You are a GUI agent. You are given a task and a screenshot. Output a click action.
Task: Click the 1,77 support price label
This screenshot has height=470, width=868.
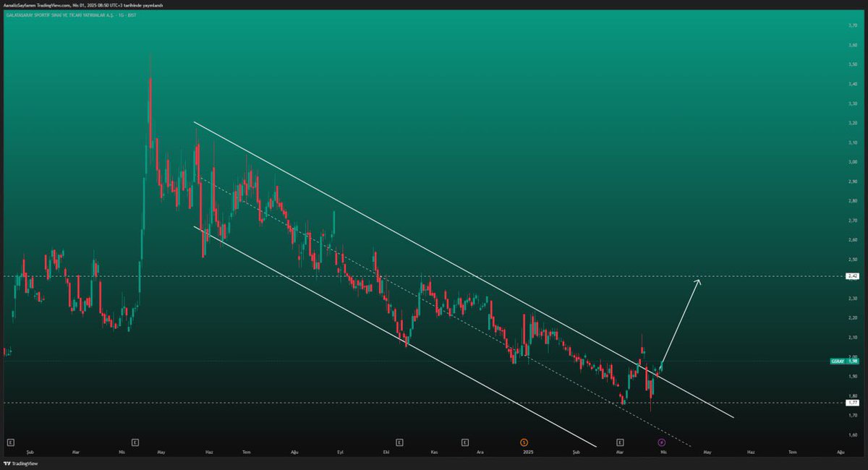click(x=852, y=403)
